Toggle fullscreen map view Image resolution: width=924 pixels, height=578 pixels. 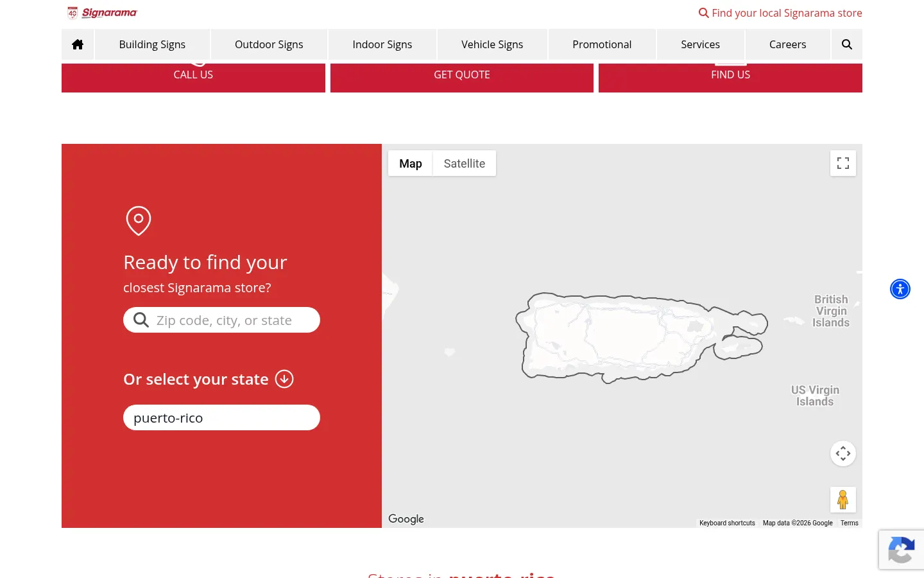click(x=843, y=163)
